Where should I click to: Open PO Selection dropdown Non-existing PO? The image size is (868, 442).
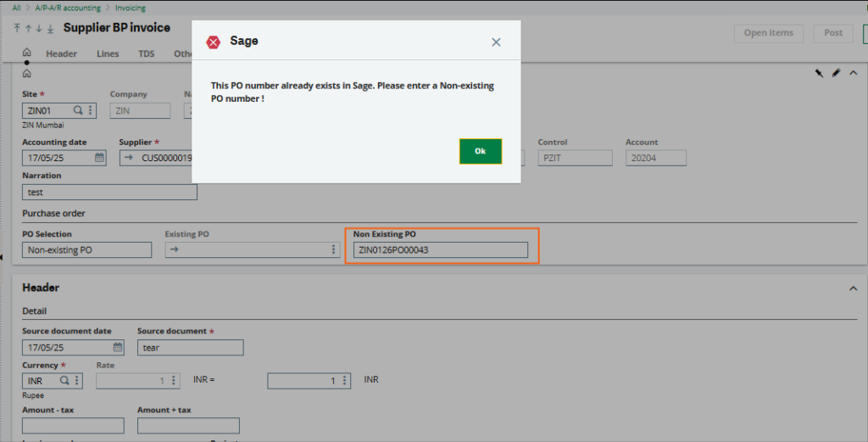click(87, 249)
